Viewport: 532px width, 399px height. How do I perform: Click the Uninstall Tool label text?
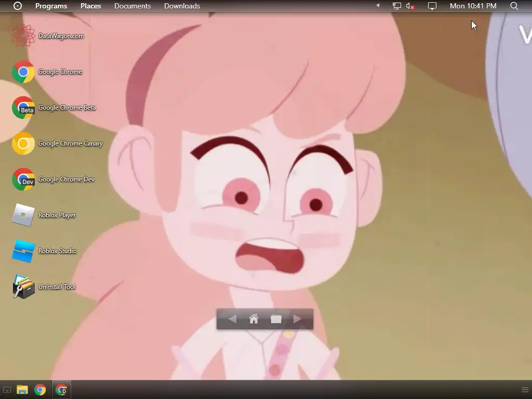point(57,287)
